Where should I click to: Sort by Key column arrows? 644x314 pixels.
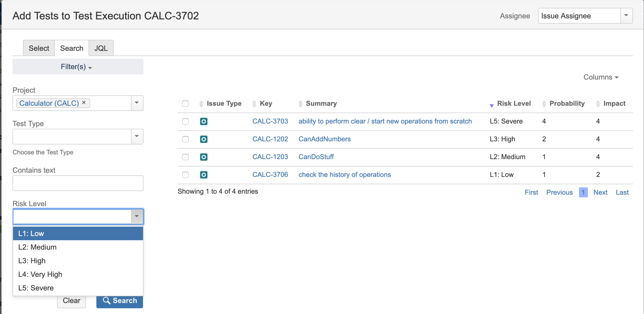[254, 103]
